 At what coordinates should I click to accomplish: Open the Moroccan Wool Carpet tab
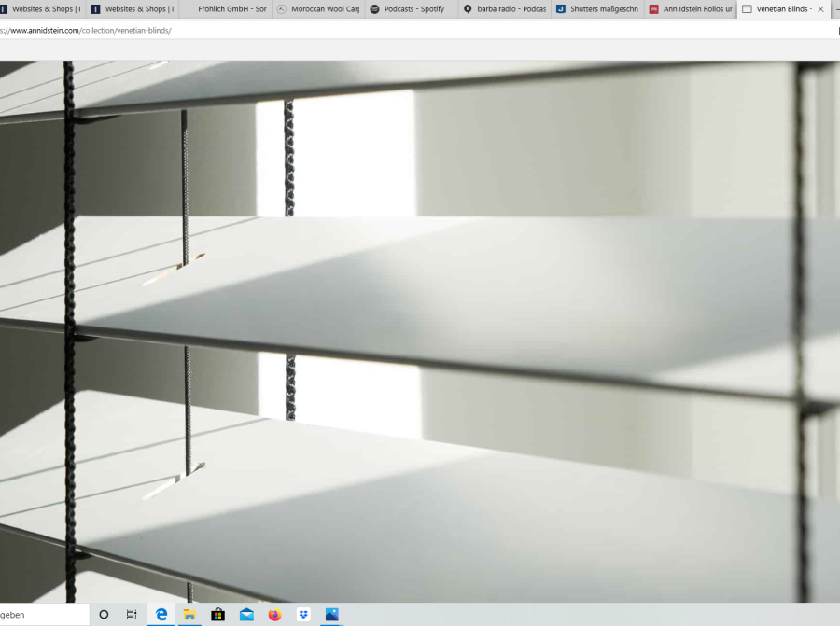pyautogui.click(x=317, y=9)
